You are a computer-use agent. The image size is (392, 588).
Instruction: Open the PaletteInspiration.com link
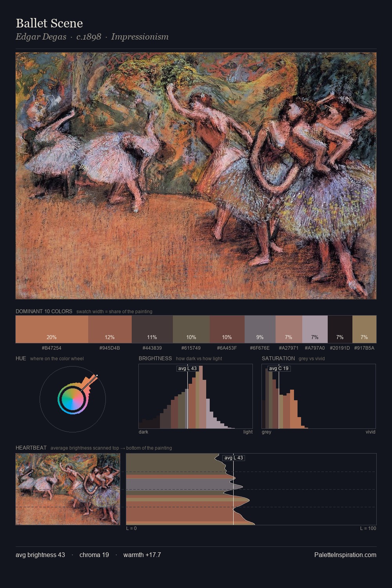[x=345, y=555]
